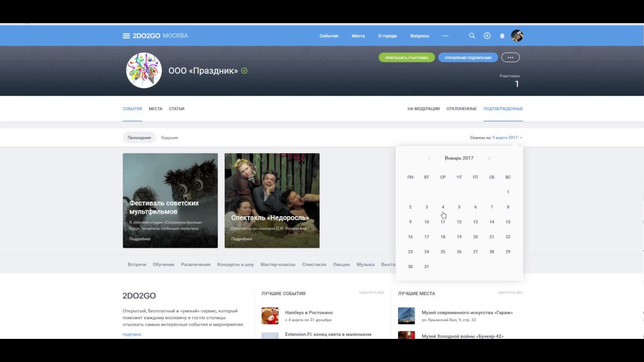Select the Музыка category
The width and height of the screenshot is (644, 362).
pos(365,264)
